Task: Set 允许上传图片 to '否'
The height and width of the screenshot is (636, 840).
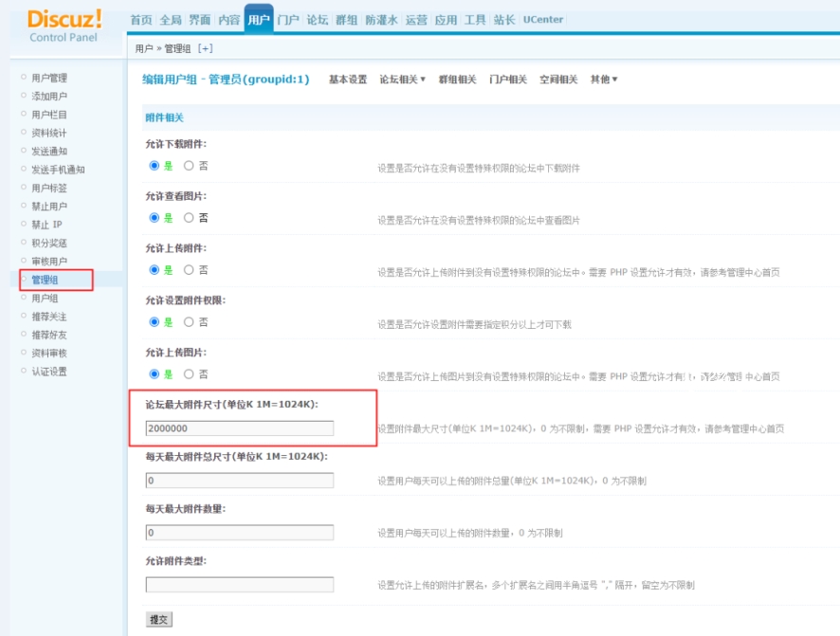Action: 189,373
